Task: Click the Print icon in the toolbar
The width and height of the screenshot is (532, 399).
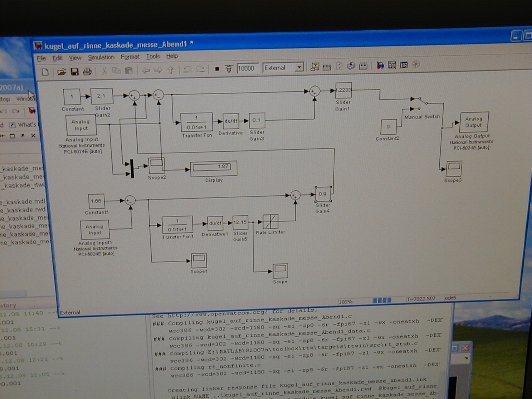Action: [x=87, y=72]
